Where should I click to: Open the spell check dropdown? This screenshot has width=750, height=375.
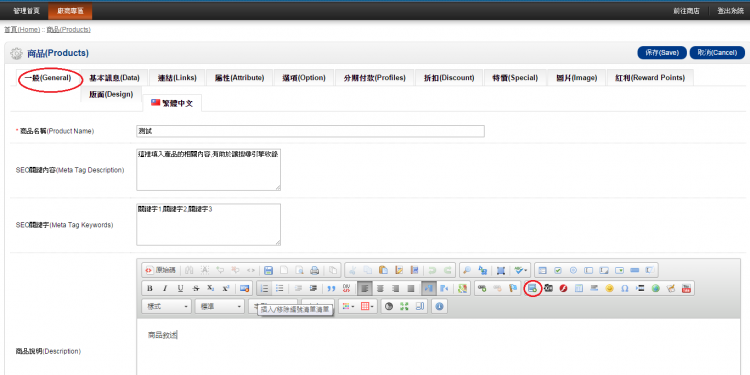pyautogui.click(x=520, y=270)
